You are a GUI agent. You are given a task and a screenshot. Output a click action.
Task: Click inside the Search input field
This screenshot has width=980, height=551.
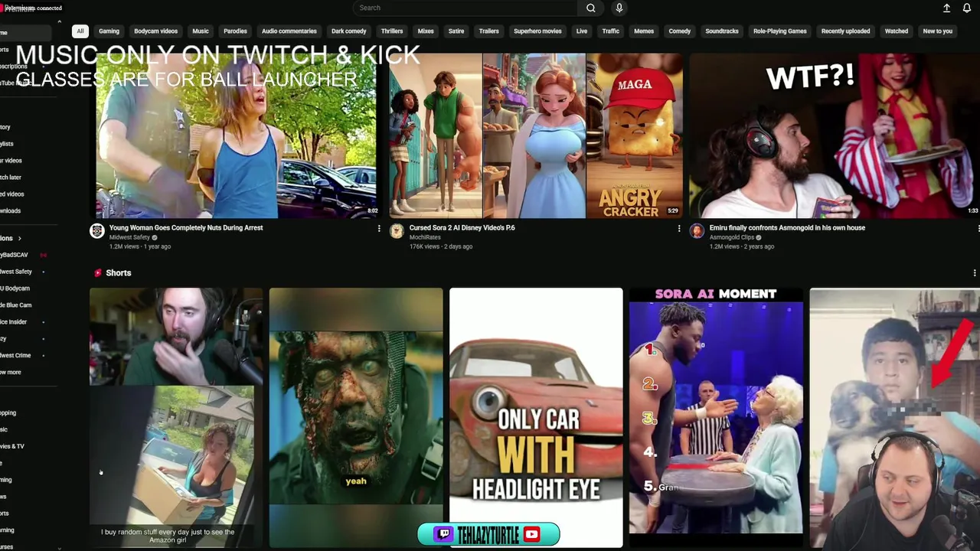pyautogui.click(x=467, y=8)
